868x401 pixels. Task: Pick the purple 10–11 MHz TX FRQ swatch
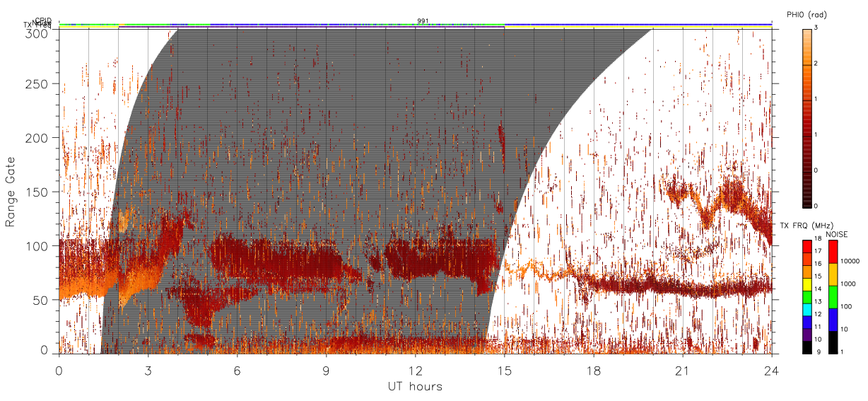click(807, 335)
